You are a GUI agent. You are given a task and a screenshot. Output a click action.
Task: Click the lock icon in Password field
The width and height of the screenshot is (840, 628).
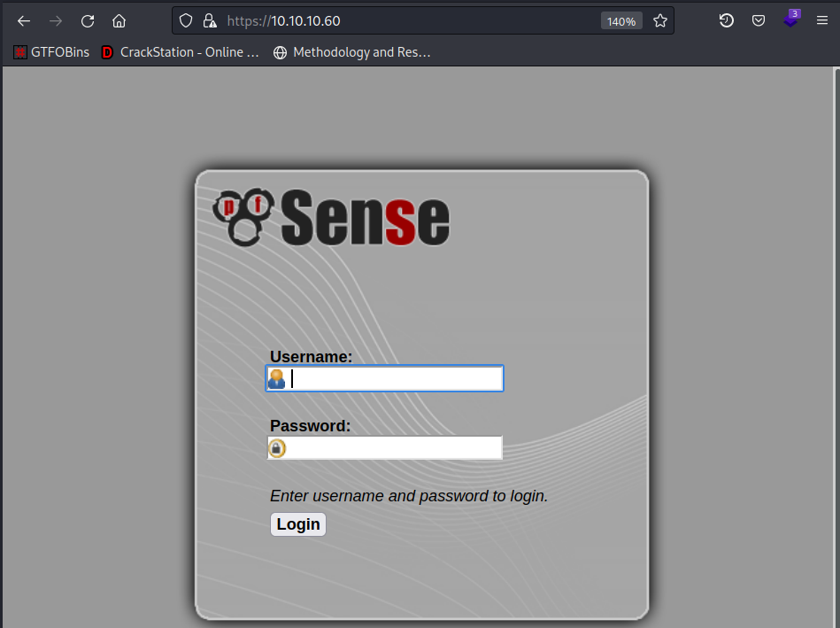(x=277, y=448)
